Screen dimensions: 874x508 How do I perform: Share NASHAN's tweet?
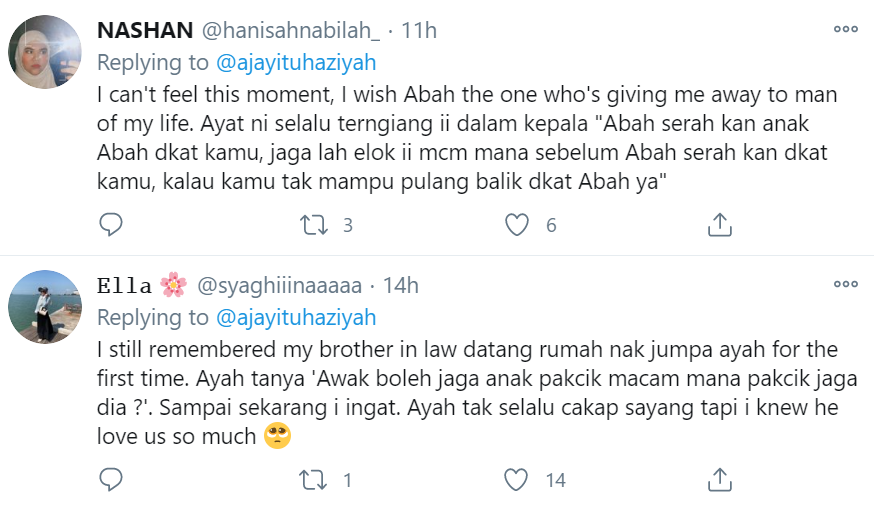[x=720, y=225]
